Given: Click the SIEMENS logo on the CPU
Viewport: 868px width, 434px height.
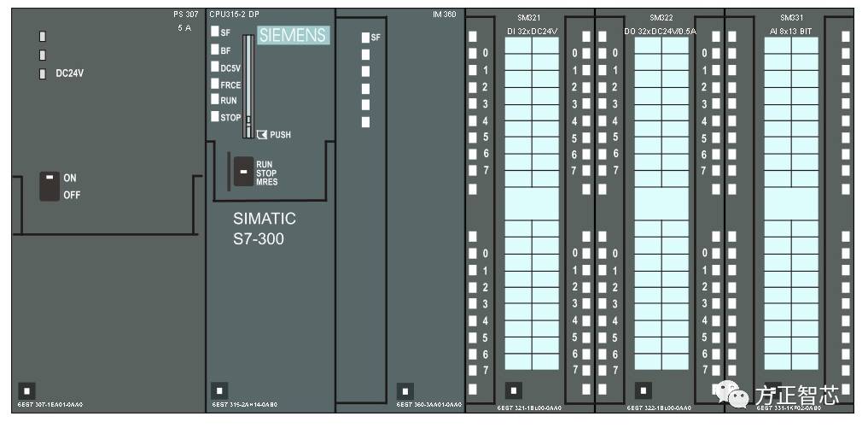Looking at the screenshot, I should 293,35.
